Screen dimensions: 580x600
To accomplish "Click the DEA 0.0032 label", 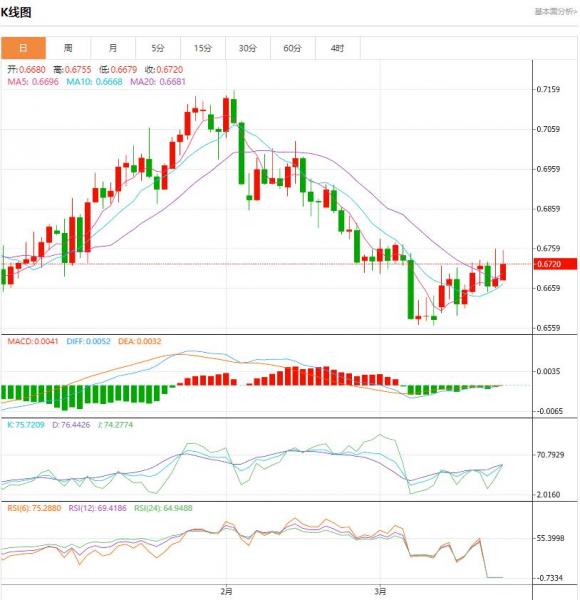I will (x=140, y=341).
